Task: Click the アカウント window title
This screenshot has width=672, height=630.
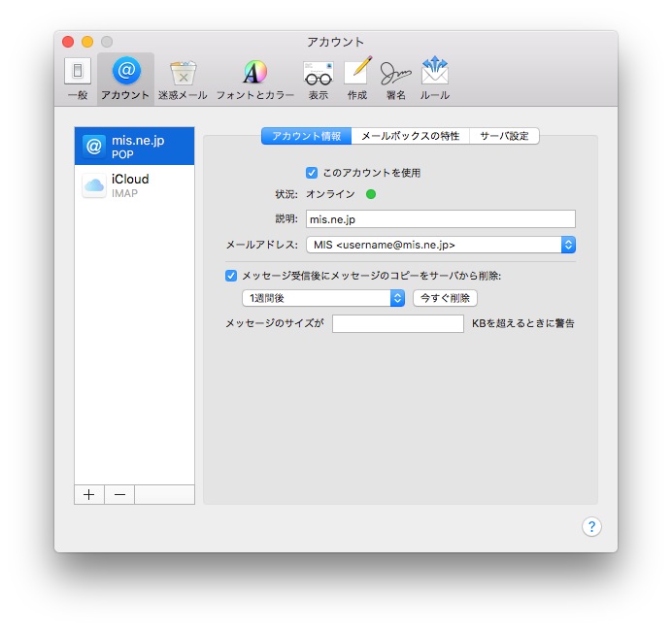Action: click(x=336, y=42)
